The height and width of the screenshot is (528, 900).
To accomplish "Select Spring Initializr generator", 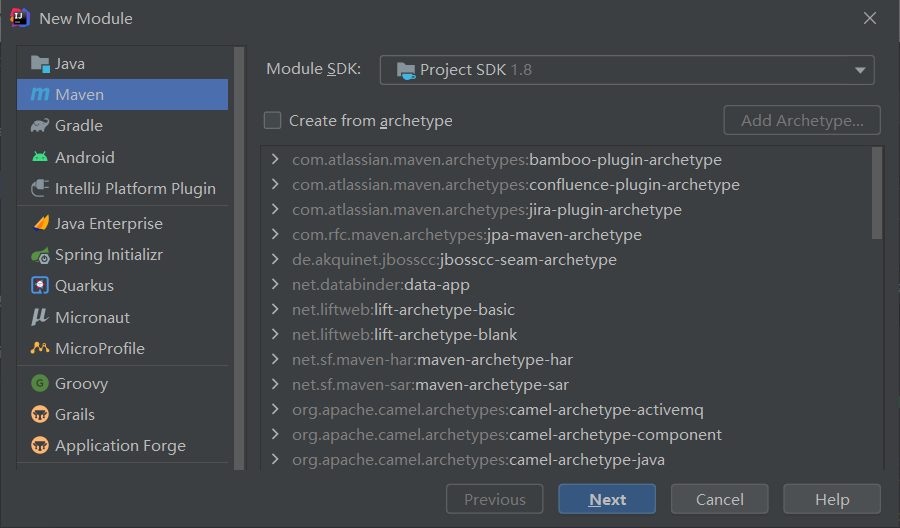I will (x=123, y=254).
